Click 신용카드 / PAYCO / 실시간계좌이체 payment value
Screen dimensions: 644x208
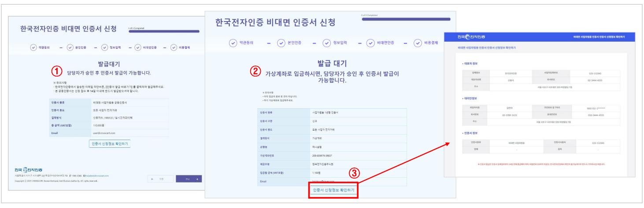(x=113, y=117)
